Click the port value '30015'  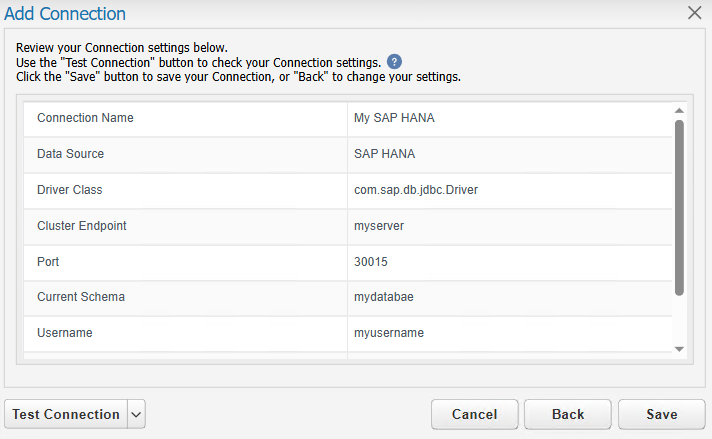click(371, 261)
